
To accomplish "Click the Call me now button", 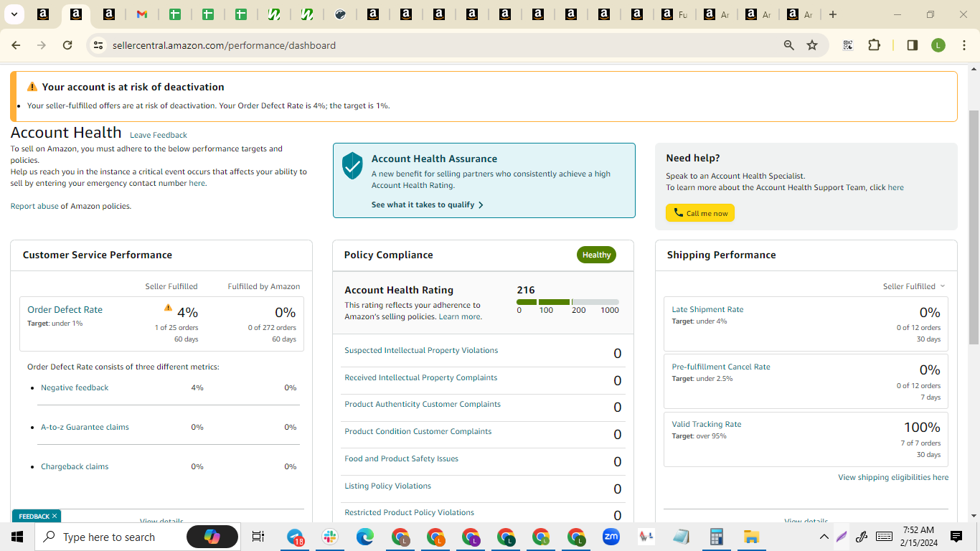I will coord(700,213).
